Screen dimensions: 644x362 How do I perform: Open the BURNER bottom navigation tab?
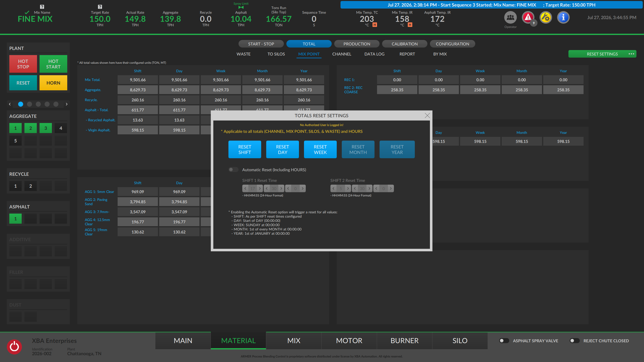[x=404, y=341]
